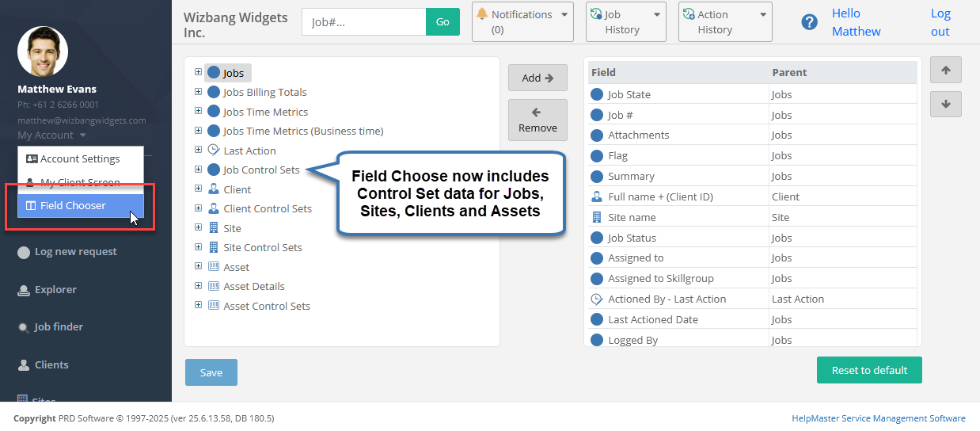The width and height of the screenshot is (980, 431).
Task: Expand the Asset Control Sets node
Action: [198, 306]
